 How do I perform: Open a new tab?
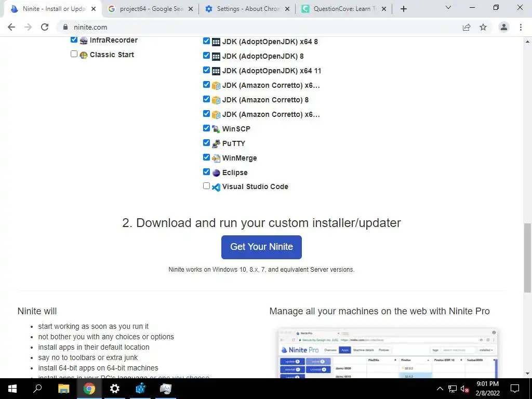tap(403, 9)
